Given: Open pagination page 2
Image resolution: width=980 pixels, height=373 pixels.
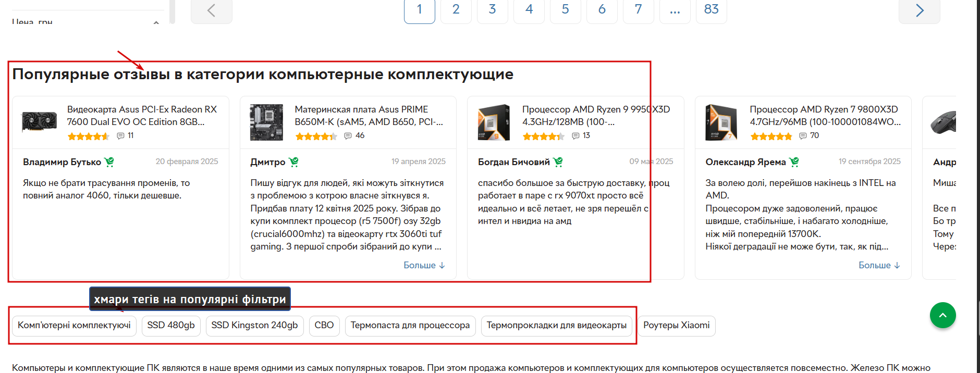Looking at the screenshot, I should [456, 9].
